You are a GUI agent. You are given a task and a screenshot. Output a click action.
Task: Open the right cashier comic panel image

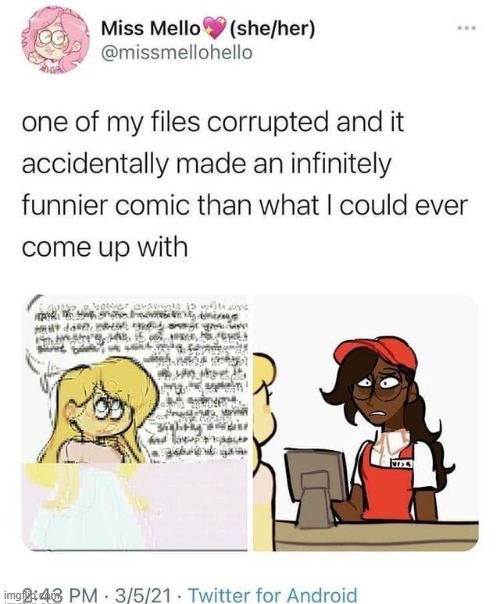click(365, 423)
